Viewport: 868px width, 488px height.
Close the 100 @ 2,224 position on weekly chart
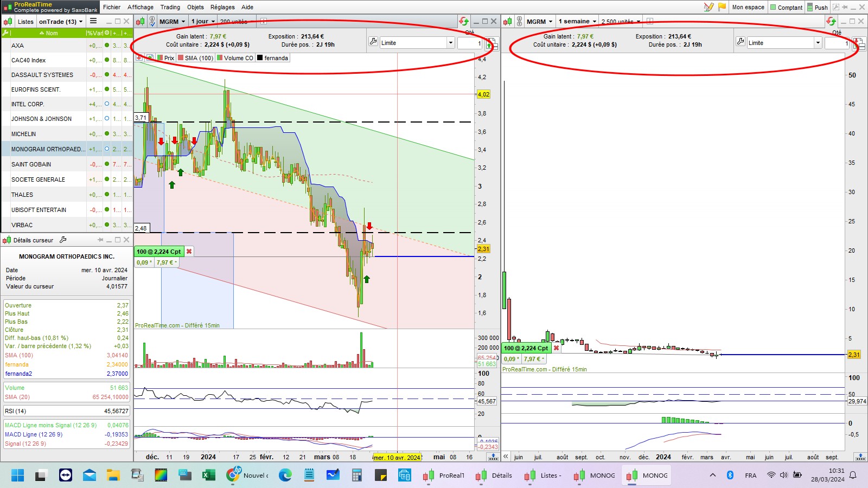click(x=556, y=348)
